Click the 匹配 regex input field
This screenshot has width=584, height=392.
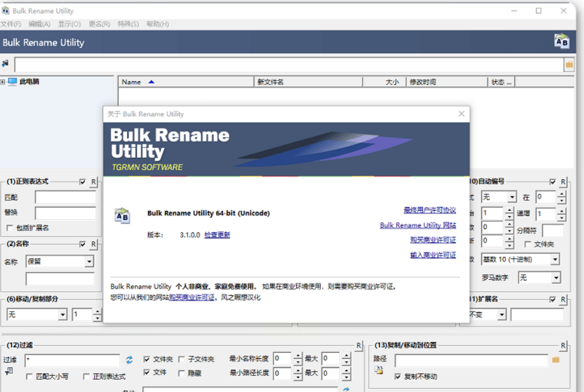click(66, 197)
